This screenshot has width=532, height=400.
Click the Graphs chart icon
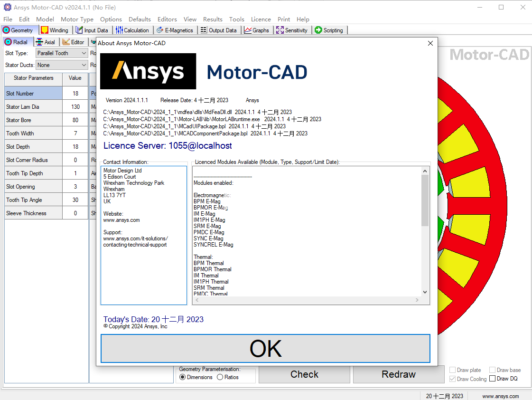248,30
